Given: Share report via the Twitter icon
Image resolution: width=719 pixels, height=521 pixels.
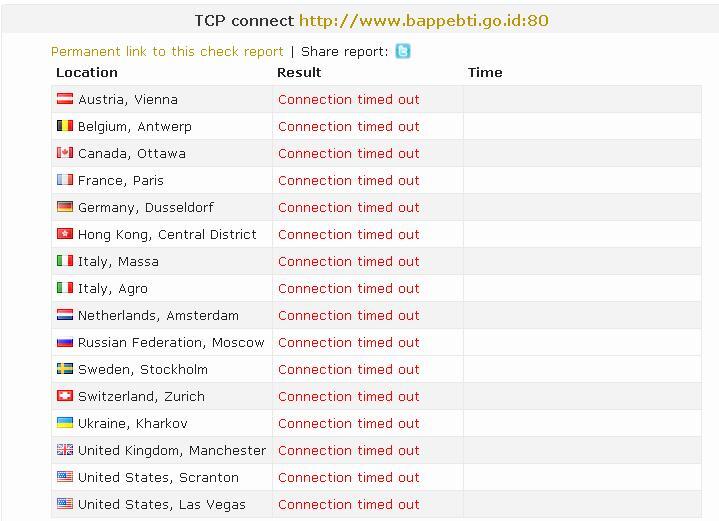Looking at the screenshot, I should (403, 51).
